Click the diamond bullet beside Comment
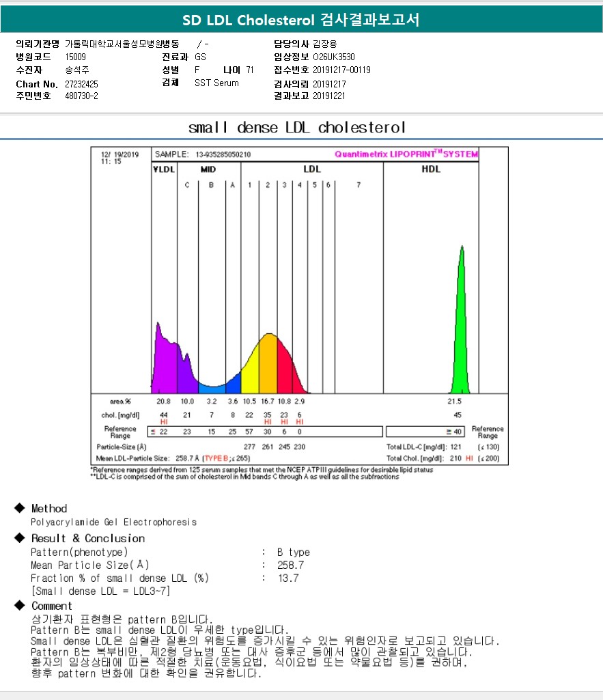The width and height of the screenshot is (603, 700). (x=19, y=606)
